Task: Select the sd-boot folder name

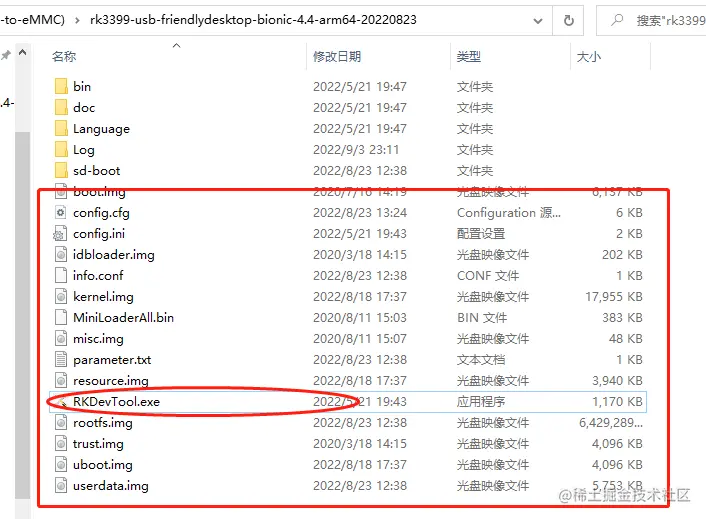Action: [x=96, y=170]
